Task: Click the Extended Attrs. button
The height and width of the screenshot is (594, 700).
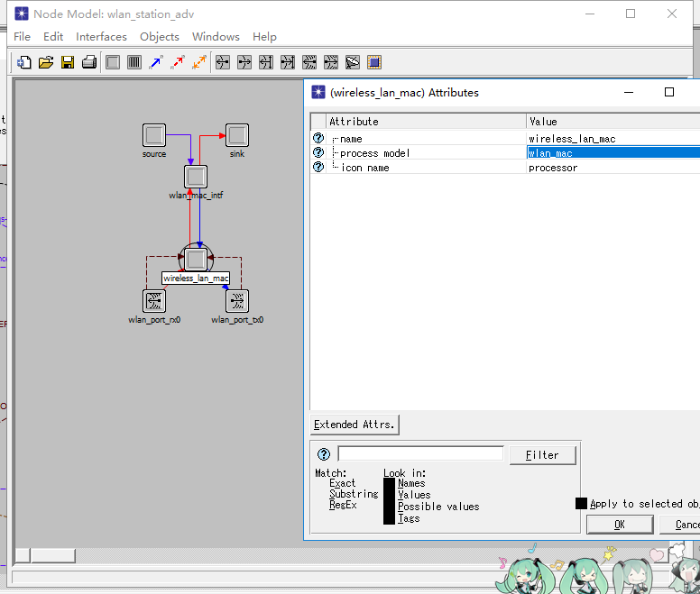Action: (355, 425)
